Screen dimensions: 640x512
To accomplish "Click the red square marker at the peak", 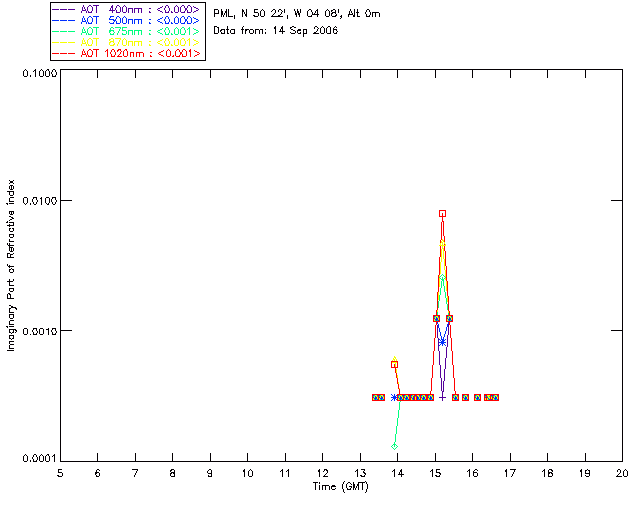I will (x=442, y=214).
